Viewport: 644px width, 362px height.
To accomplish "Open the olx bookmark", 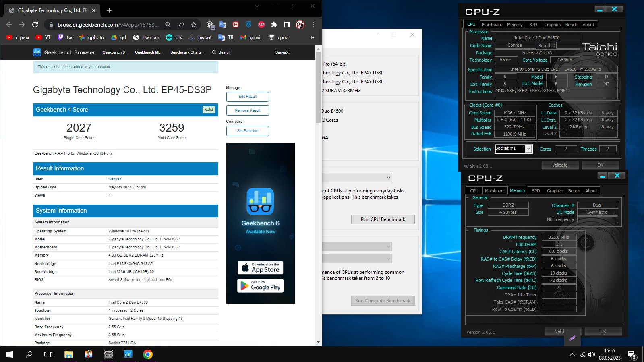I will pos(174,37).
